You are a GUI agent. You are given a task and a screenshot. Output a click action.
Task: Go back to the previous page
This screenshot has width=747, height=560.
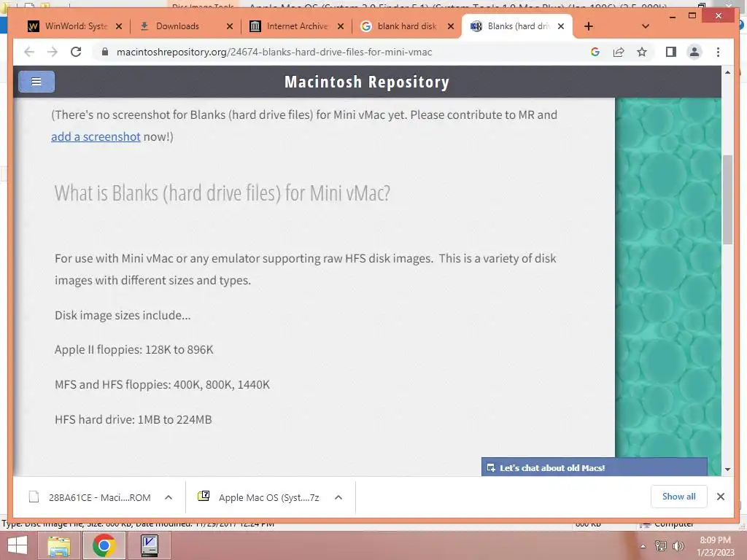[29, 52]
